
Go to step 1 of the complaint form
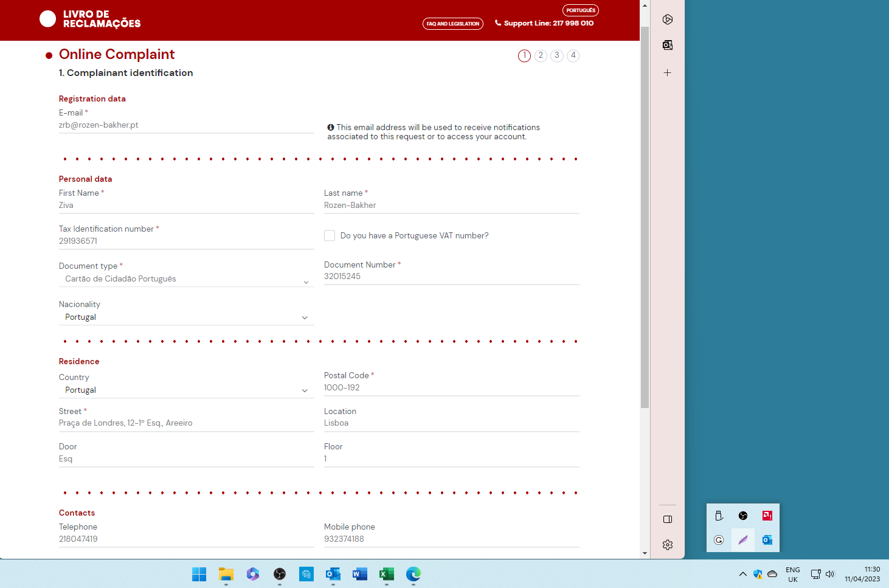pos(524,55)
